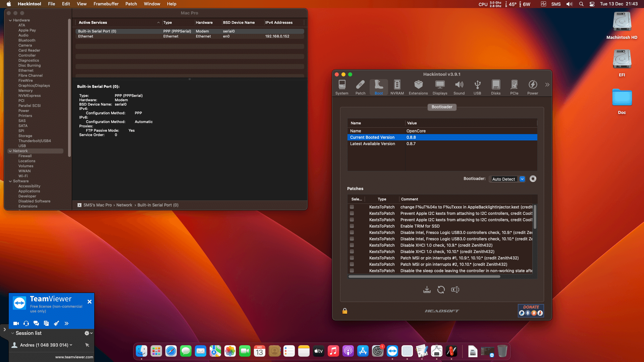Click the refresh icon below Patches
Viewport: 644px width, 362px height.
[441, 289]
